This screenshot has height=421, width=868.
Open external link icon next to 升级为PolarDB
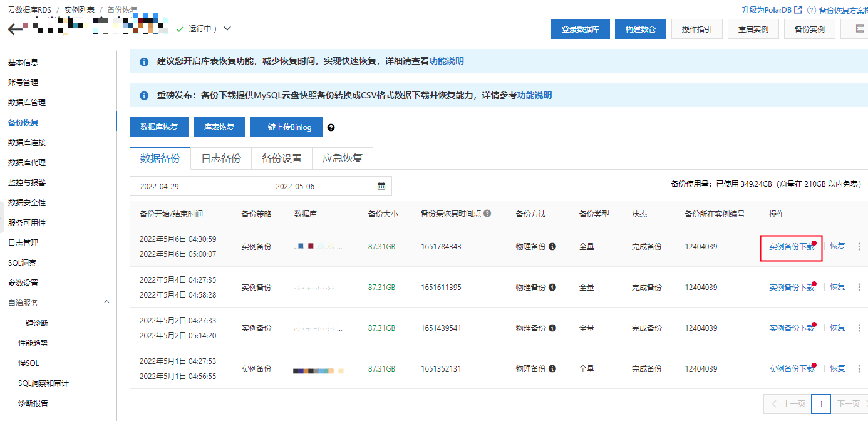(x=798, y=9)
